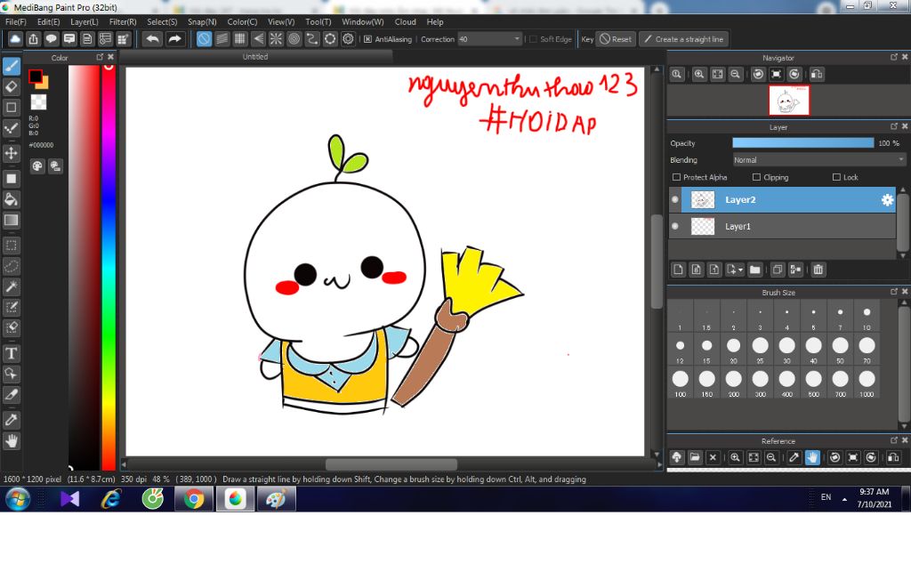Click the Reset key button

pos(616,39)
